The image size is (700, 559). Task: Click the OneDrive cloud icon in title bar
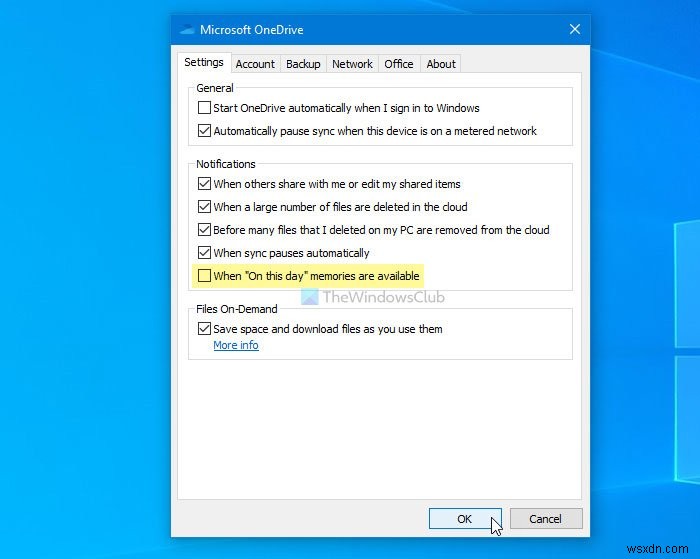click(x=187, y=30)
